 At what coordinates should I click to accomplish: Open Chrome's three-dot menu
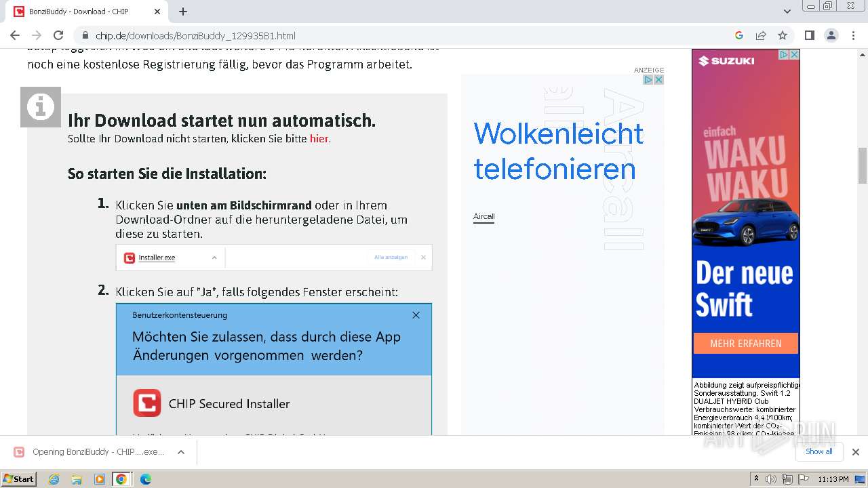[853, 35]
